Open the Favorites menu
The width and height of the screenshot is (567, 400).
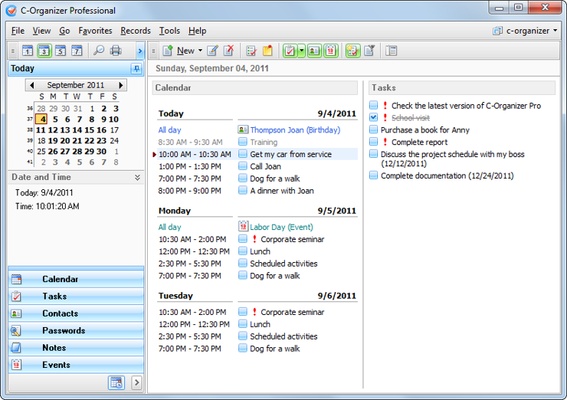point(95,31)
